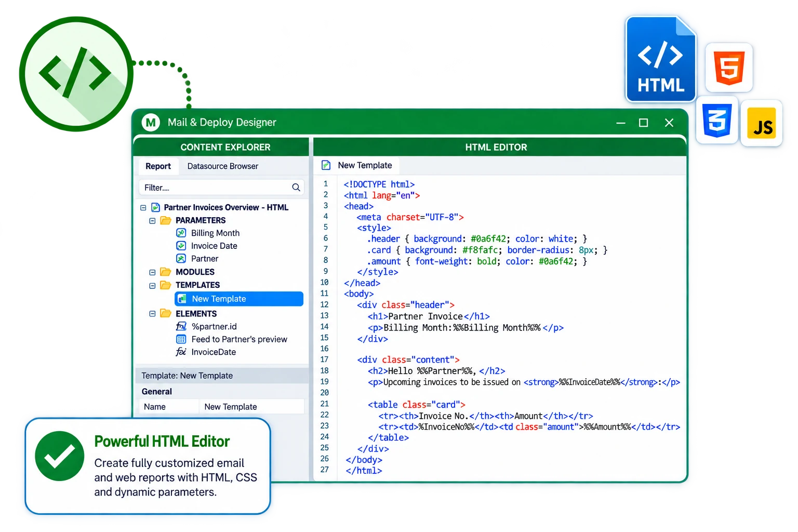Collapse the TEMPLATES tree node
This screenshot has height=532, width=798.
coord(152,285)
